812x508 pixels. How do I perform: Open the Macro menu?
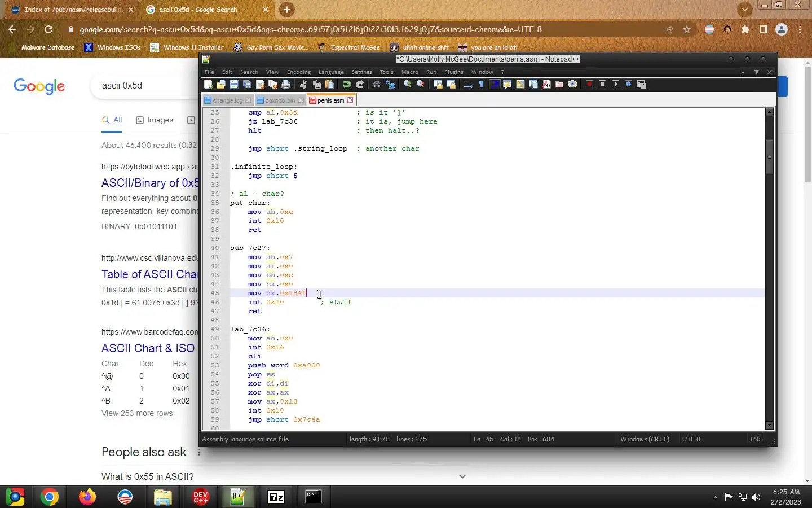410,72
